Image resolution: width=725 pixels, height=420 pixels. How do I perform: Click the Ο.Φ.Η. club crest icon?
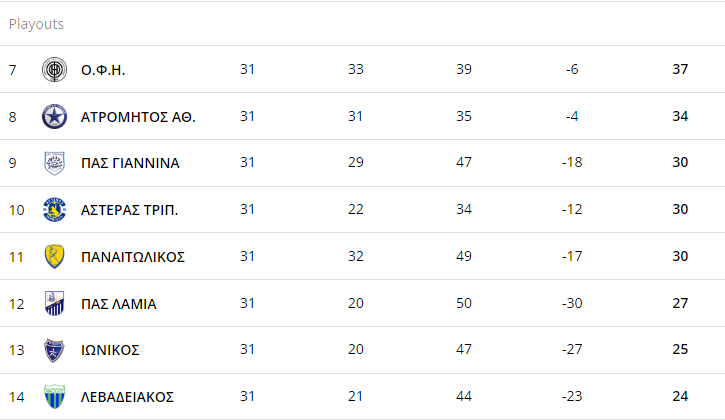(54, 69)
